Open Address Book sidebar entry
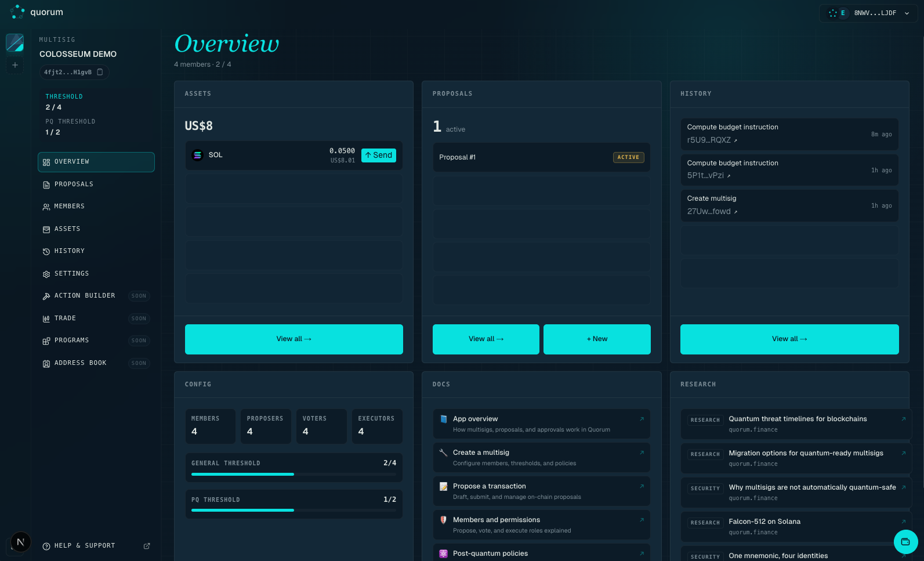 pyautogui.click(x=96, y=363)
